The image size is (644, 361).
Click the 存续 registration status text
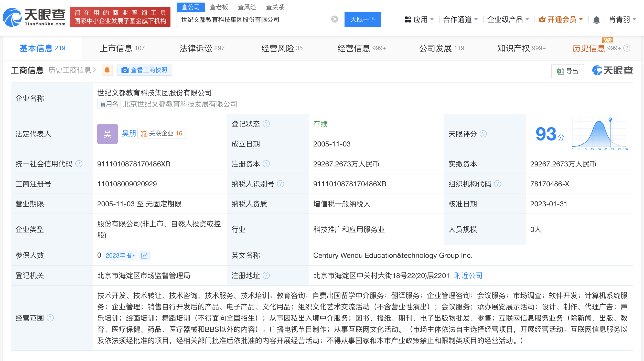pos(320,124)
